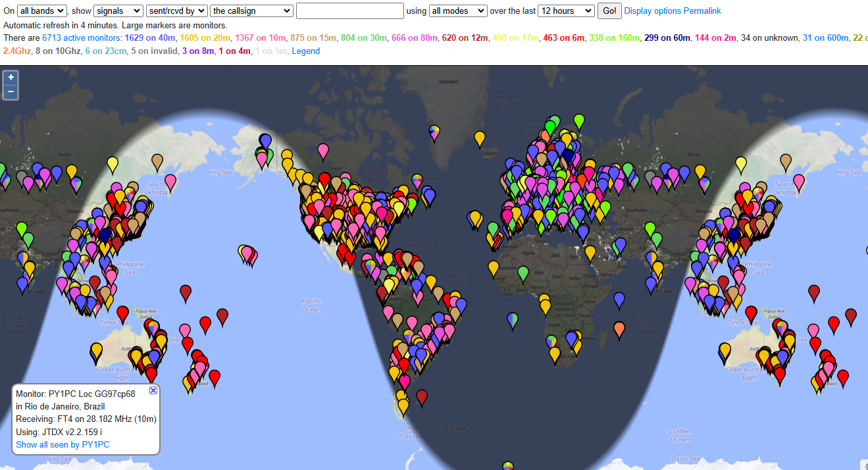868x470 pixels.
Task: Expand the "all modes" dropdown
Action: click(457, 11)
